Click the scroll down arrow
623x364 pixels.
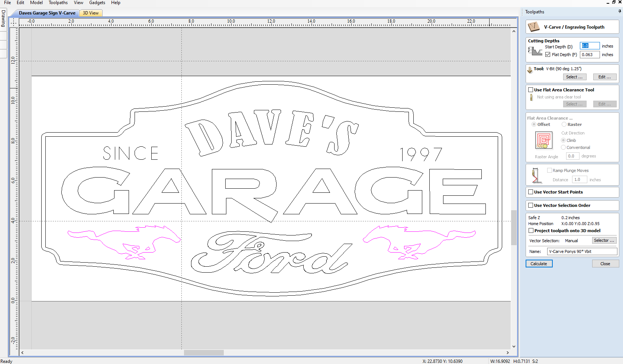(x=514, y=347)
